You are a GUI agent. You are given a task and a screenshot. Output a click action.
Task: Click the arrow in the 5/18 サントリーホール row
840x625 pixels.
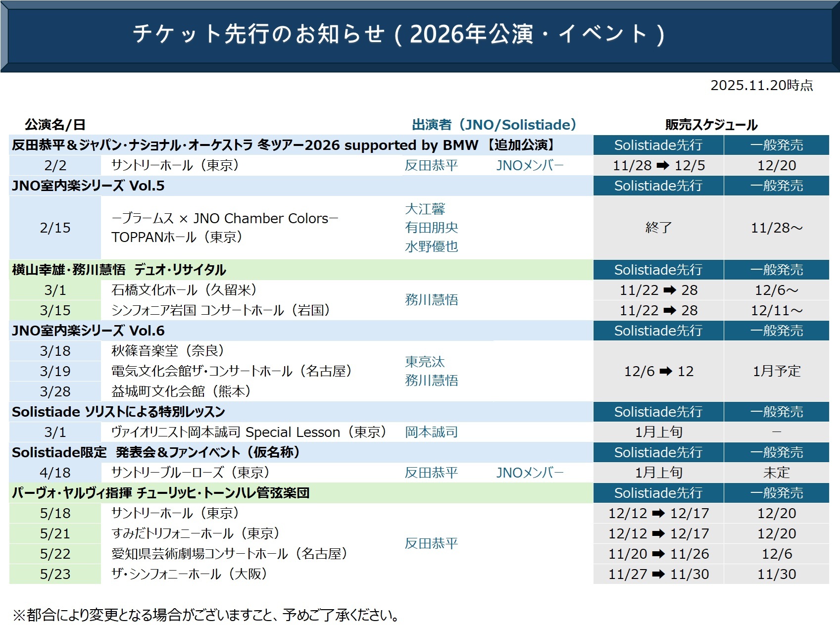pos(658,514)
